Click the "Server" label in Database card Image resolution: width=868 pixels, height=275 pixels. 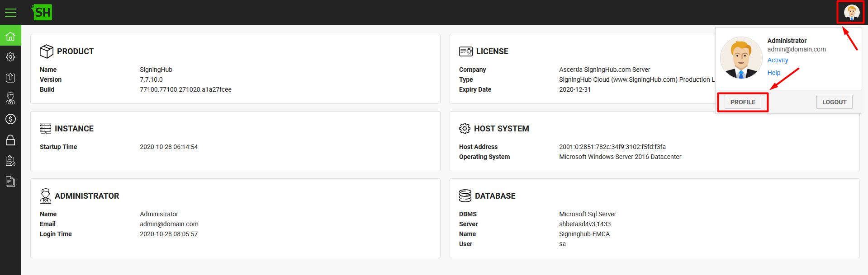[468, 224]
